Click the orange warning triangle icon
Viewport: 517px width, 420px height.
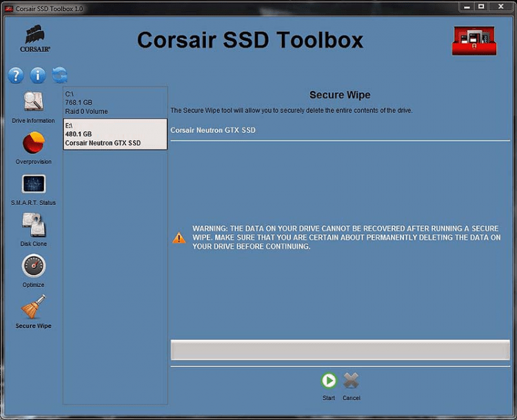179,238
